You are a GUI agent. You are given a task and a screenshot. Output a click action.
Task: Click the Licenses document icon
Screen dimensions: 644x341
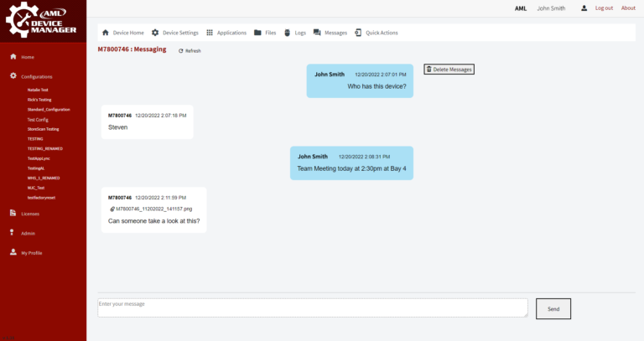click(x=13, y=213)
